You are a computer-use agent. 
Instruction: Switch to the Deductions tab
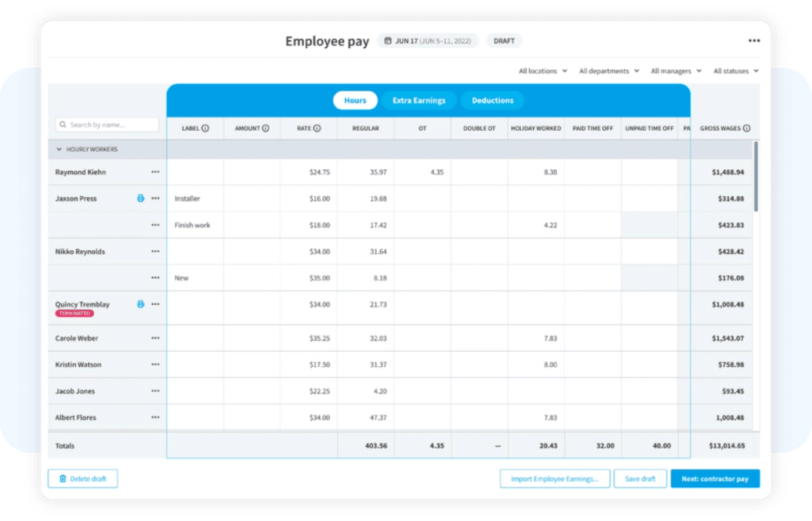[x=492, y=100]
